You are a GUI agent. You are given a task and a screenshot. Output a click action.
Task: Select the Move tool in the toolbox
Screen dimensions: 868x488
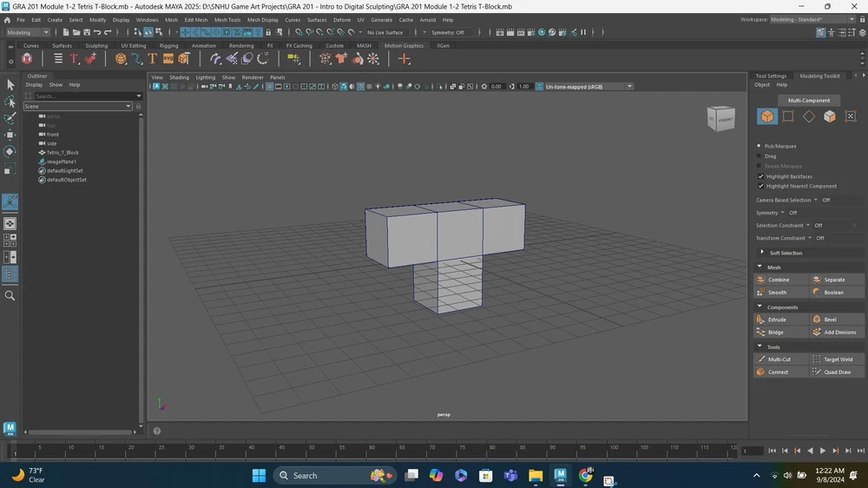(10, 135)
